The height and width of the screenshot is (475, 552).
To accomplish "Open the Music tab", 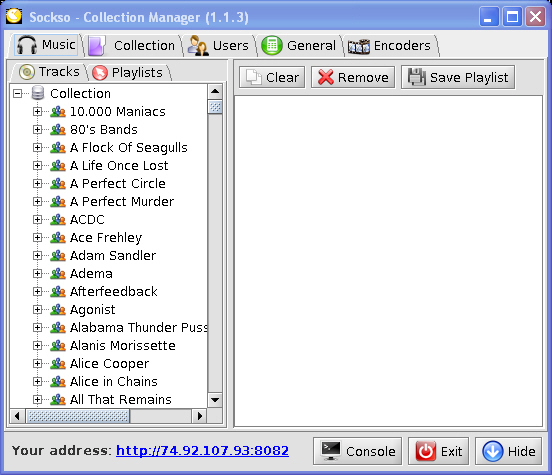I will pyautogui.click(x=46, y=45).
